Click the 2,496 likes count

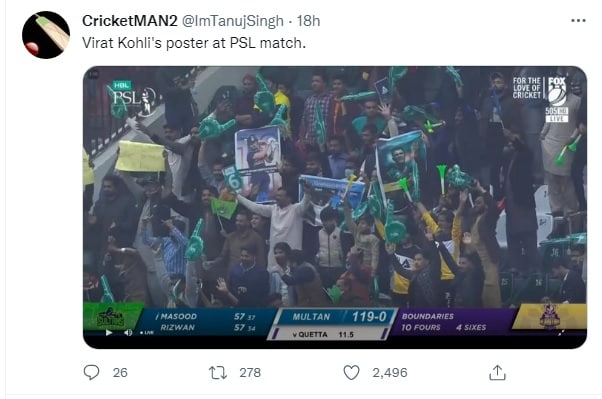click(390, 373)
